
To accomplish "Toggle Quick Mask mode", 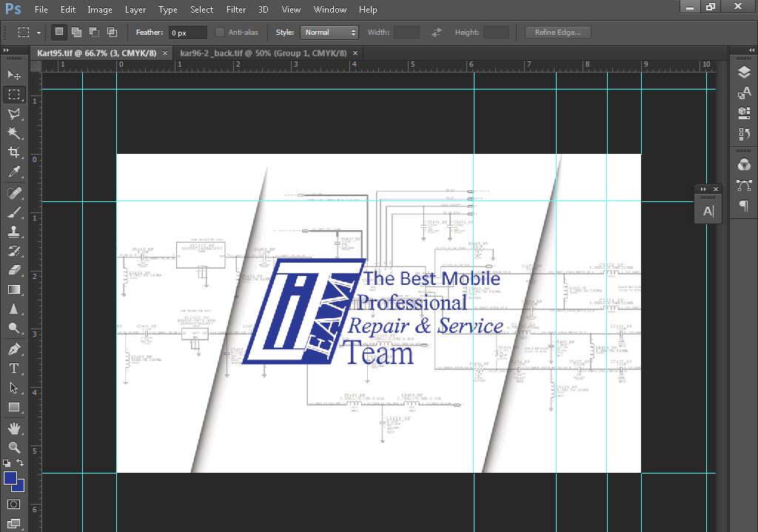I will pos(13,505).
